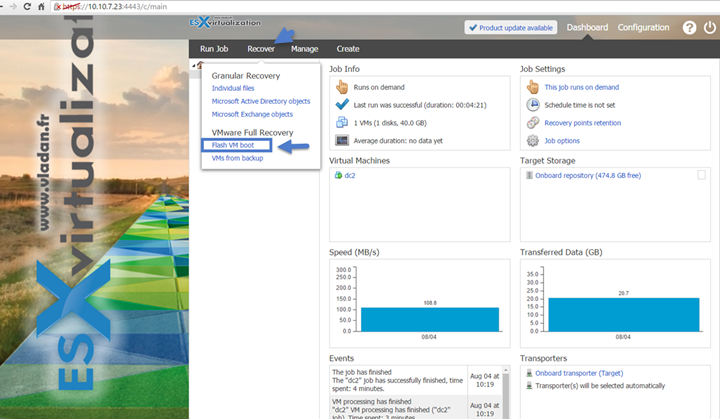Click the dc2 virtual machine
The width and height of the screenshot is (720, 419).
350,176
